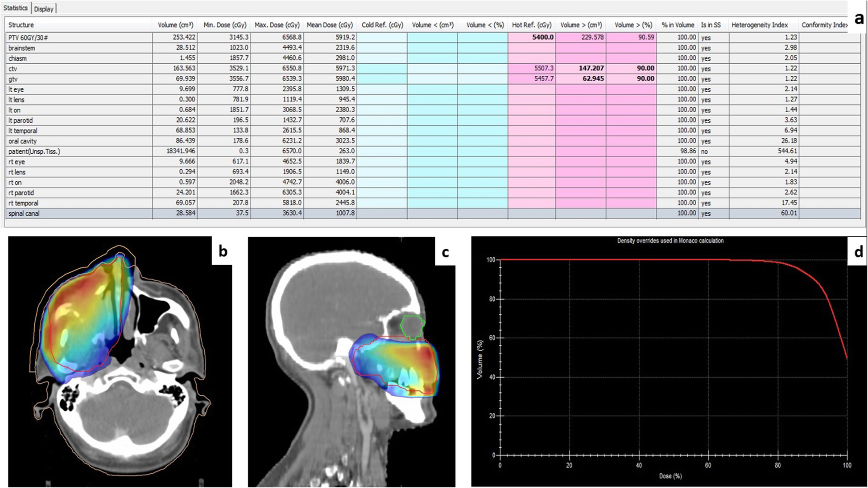Image resolution: width=868 pixels, height=488 pixels.
Task: Click the sagittal CT dose image
Action: (x=351, y=361)
